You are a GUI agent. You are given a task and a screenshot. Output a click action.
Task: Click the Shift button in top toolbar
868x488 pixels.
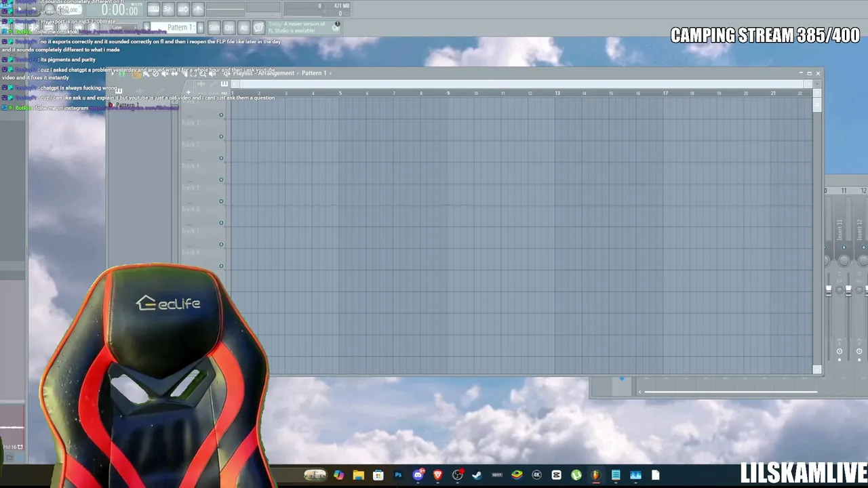pyautogui.click(x=214, y=28)
